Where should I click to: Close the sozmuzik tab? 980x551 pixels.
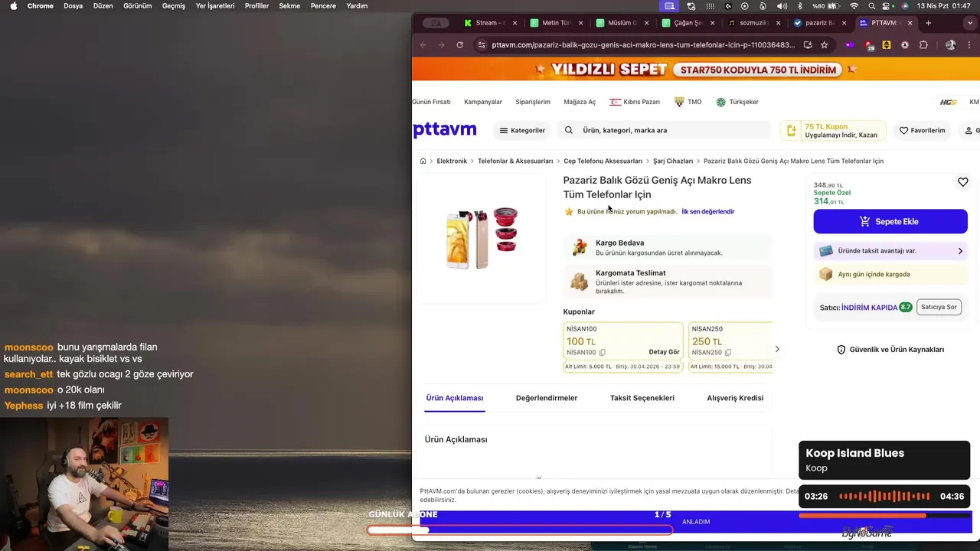[x=778, y=23]
